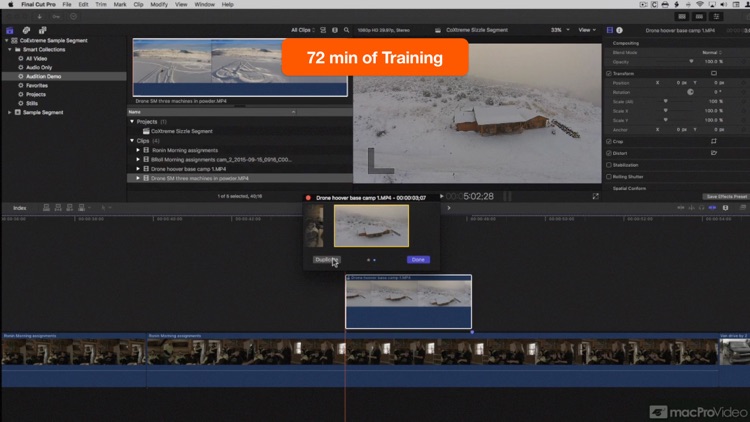Click the filmstrip view toggle icon in browser
Image resolution: width=750 pixels, height=422 pixels.
pyautogui.click(x=335, y=30)
